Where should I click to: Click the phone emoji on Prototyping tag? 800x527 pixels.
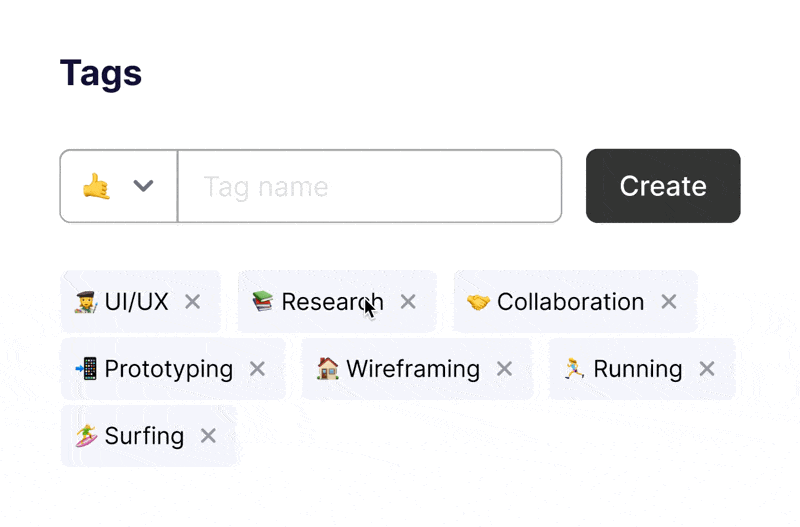86,369
